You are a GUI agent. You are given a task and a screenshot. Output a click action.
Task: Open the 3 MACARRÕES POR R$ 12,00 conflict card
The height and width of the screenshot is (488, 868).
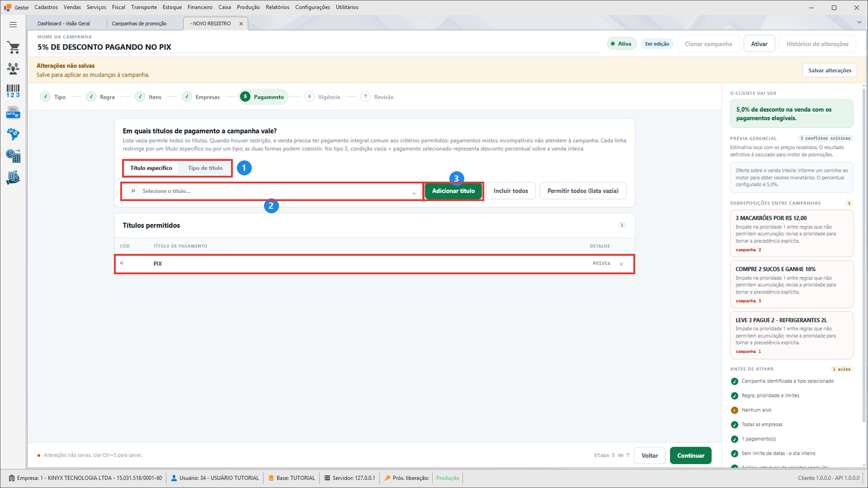point(792,233)
